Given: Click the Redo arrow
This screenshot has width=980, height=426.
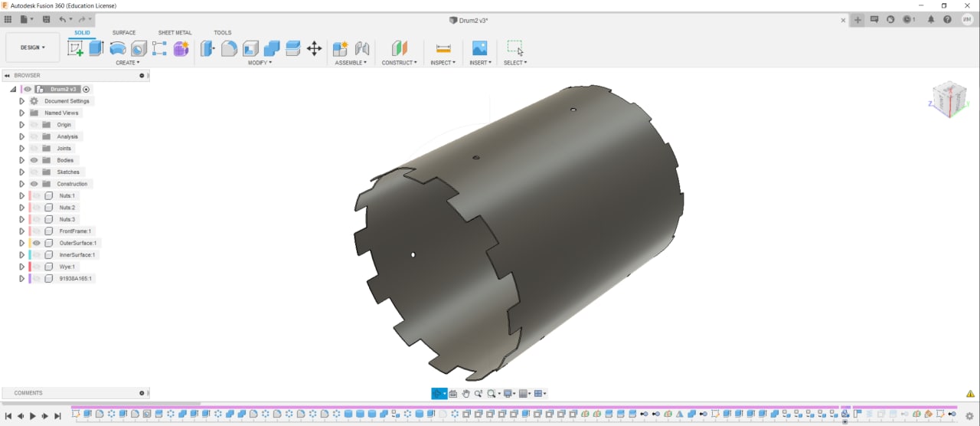Looking at the screenshot, I should (81, 19).
